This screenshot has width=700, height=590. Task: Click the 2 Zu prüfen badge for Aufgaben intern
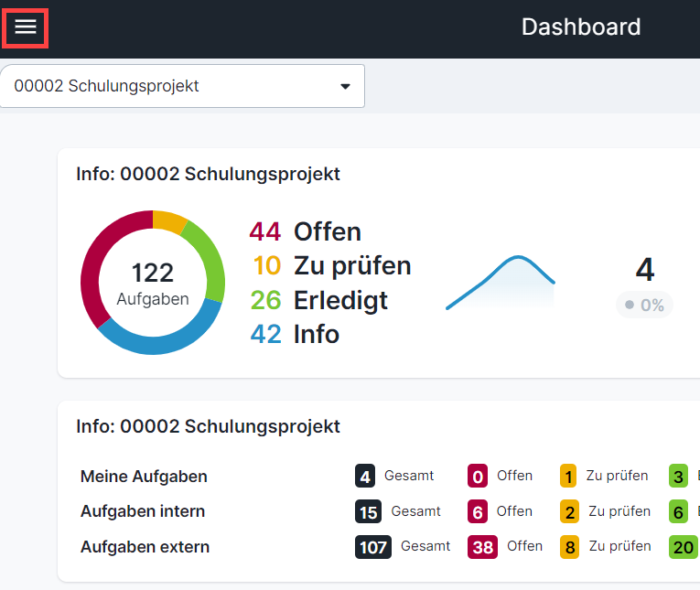(570, 511)
